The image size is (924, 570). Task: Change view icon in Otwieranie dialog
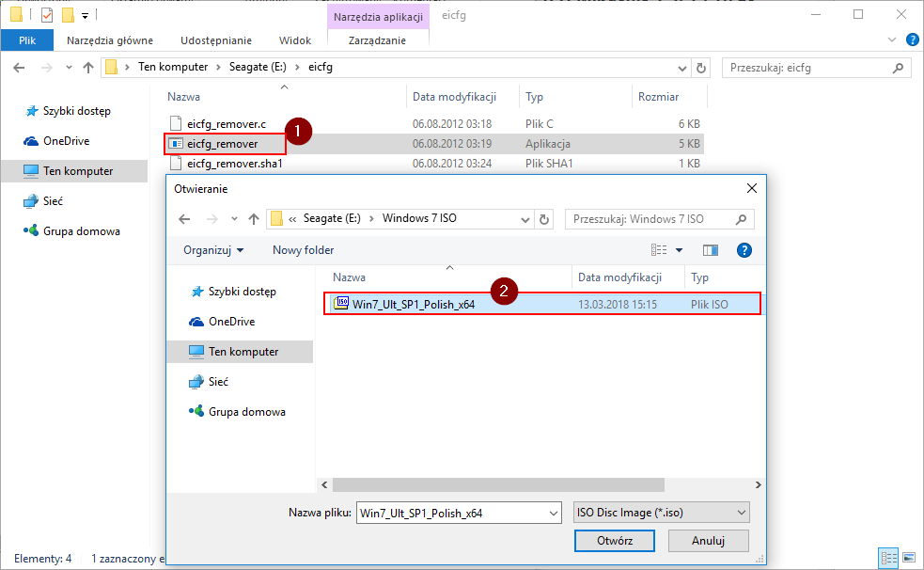tap(659, 250)
